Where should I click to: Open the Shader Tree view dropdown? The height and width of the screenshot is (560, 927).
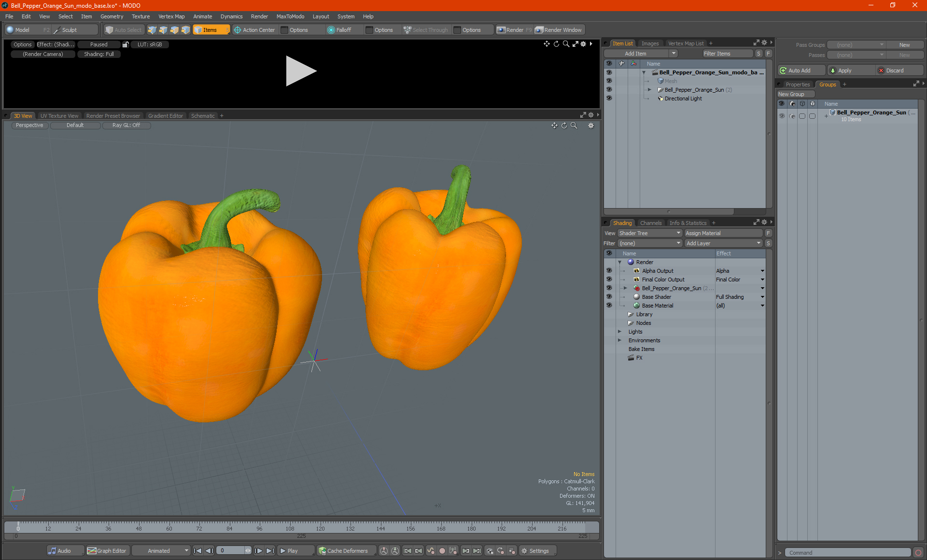tap(649, 233)
